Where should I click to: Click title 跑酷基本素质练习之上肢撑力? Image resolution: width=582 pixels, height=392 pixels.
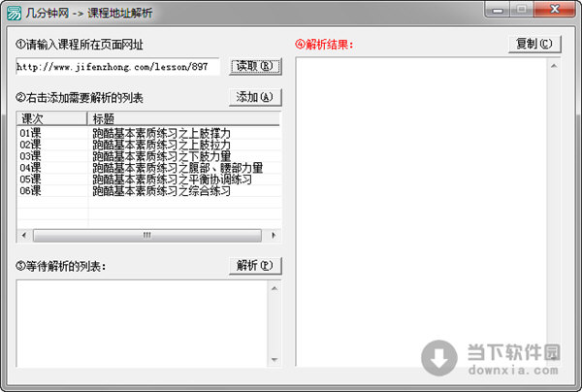(x=161, y=133)
